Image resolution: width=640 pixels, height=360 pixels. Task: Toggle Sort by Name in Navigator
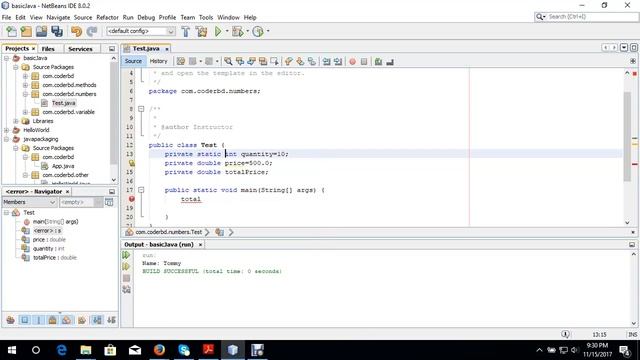point(97,320)
